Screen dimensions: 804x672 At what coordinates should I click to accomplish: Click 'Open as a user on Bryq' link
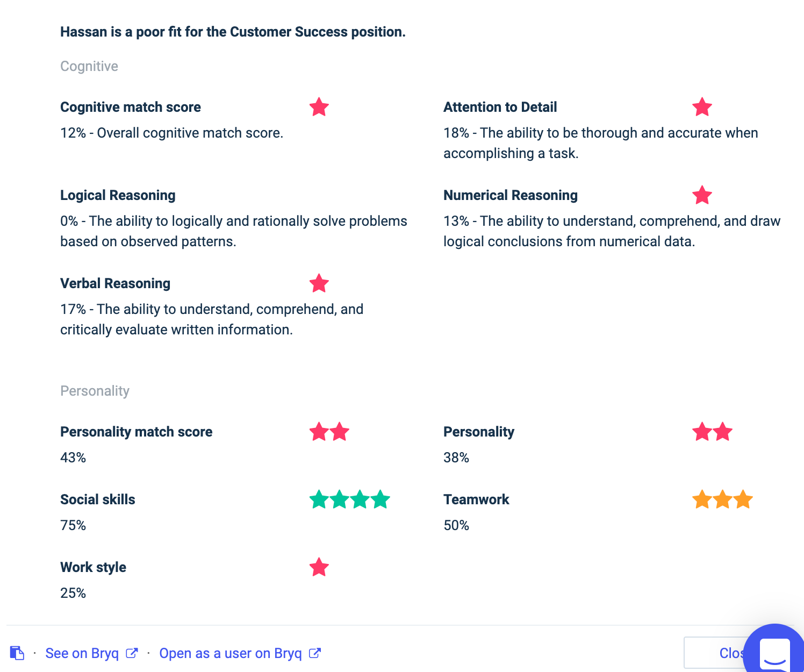(231, 653)
